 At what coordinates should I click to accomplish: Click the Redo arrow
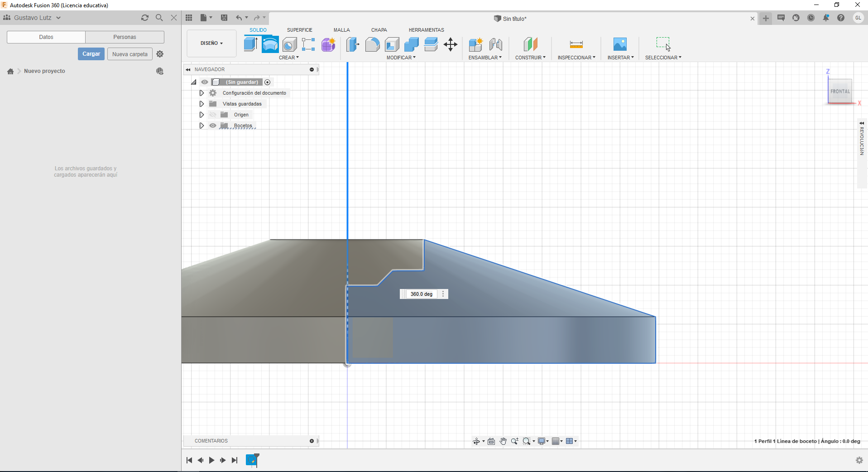tap(257, 18)
